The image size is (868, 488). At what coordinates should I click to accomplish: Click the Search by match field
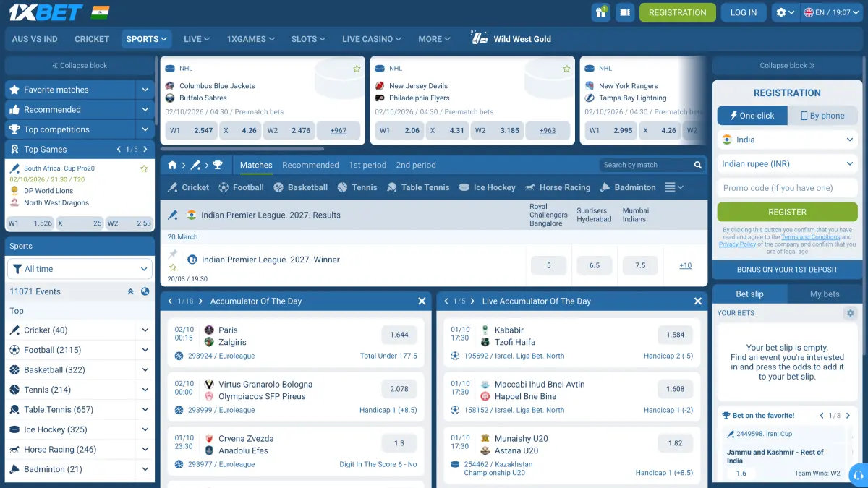point(646,165)
